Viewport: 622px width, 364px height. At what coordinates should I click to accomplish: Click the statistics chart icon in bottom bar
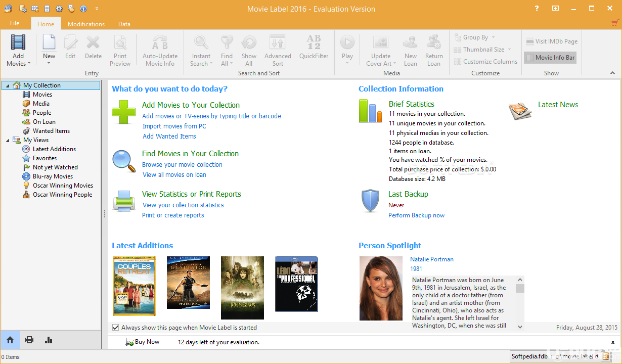49,340
